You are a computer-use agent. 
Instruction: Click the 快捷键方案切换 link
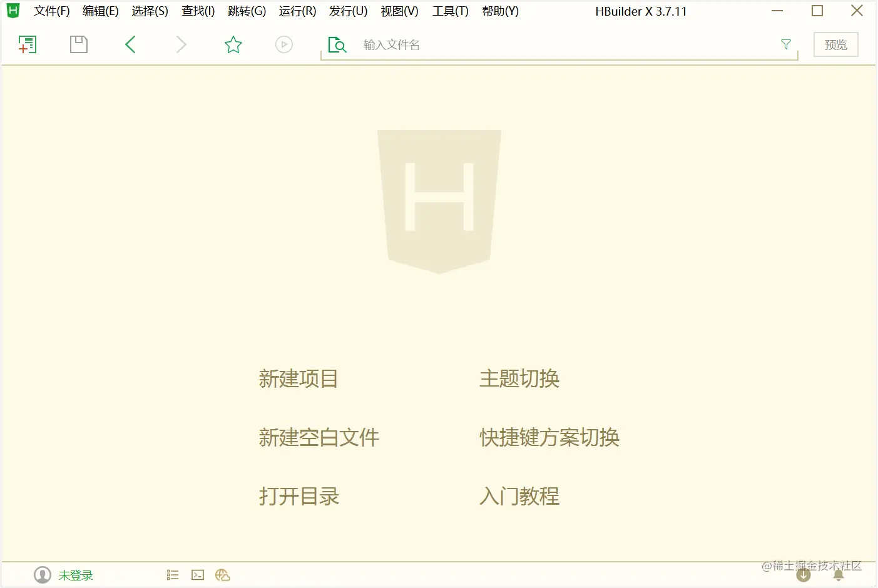[549, 437]
